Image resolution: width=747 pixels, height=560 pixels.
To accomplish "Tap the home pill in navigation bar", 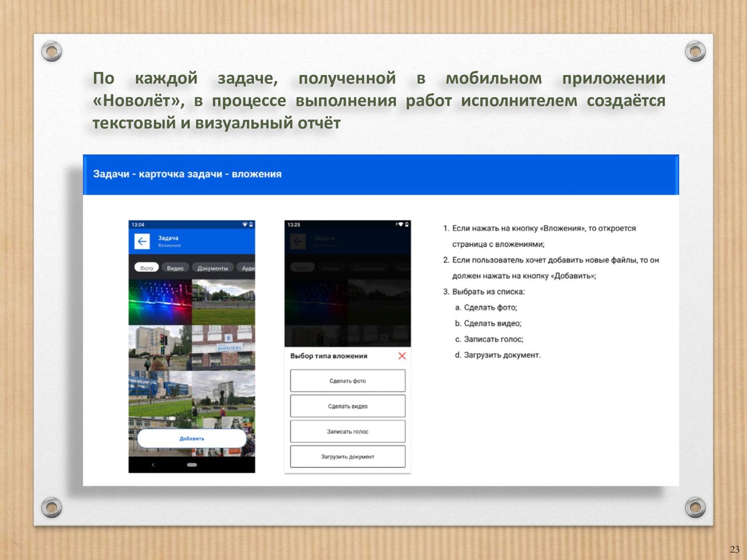I will point(192,465).
